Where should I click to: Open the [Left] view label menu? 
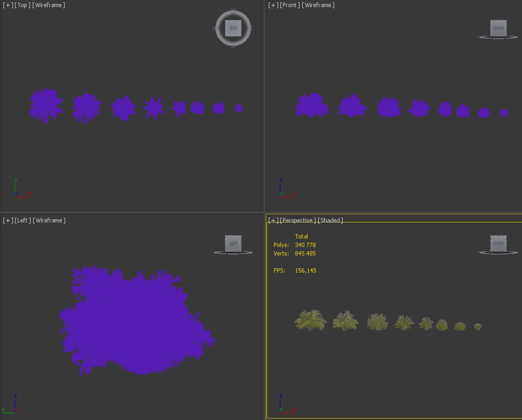[23, 220]
